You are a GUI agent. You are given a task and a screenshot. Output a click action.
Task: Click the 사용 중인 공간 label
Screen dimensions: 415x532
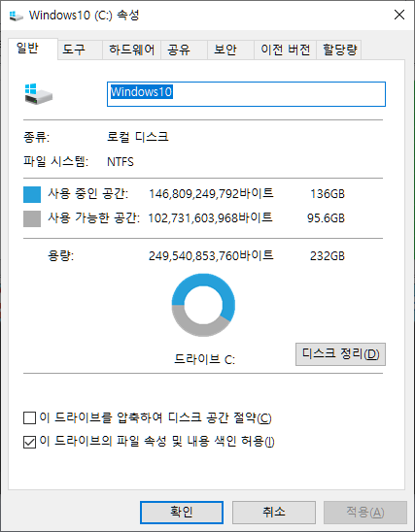(88, 194)
